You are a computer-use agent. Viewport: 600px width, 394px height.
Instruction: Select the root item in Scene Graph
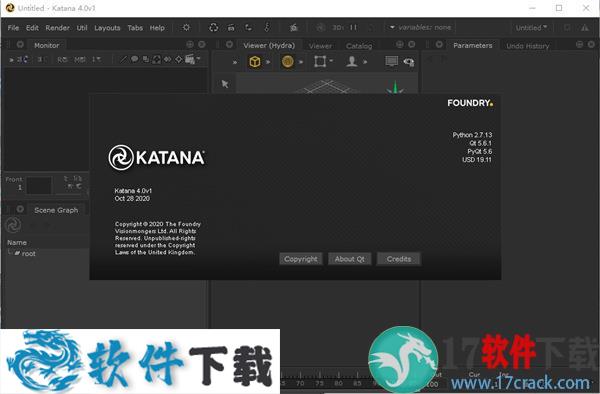tap(28, 254)
